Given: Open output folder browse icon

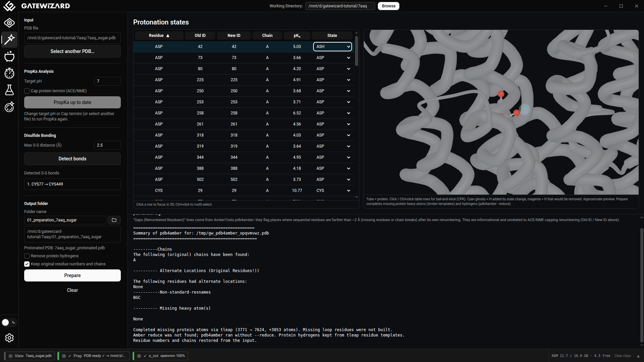Looking at the screenshot, I should (114, 220).
